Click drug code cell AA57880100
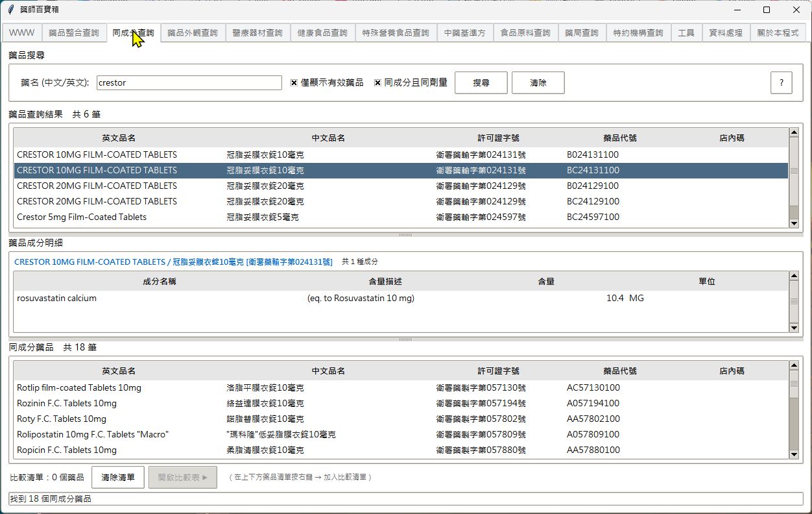 [x=593, y=450]
